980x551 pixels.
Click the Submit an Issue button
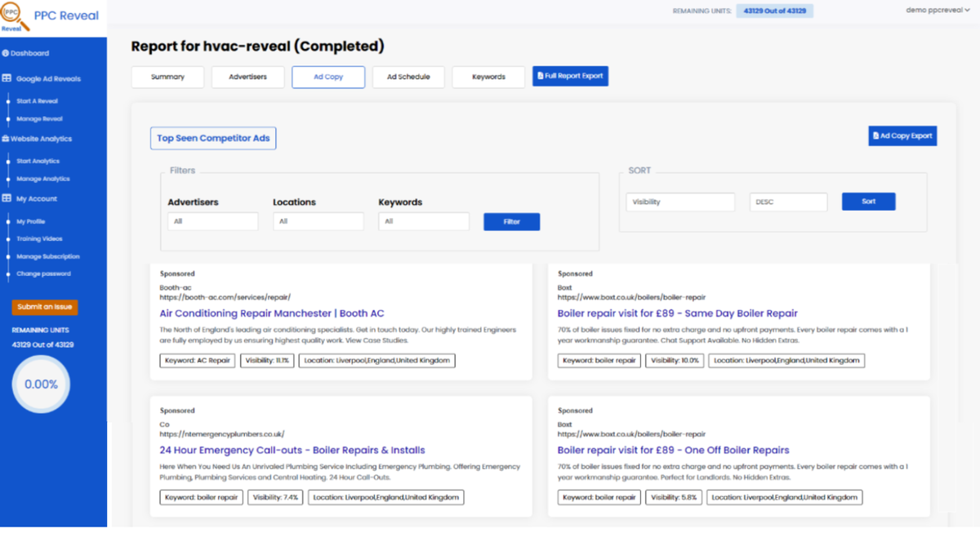pos(44,307)
